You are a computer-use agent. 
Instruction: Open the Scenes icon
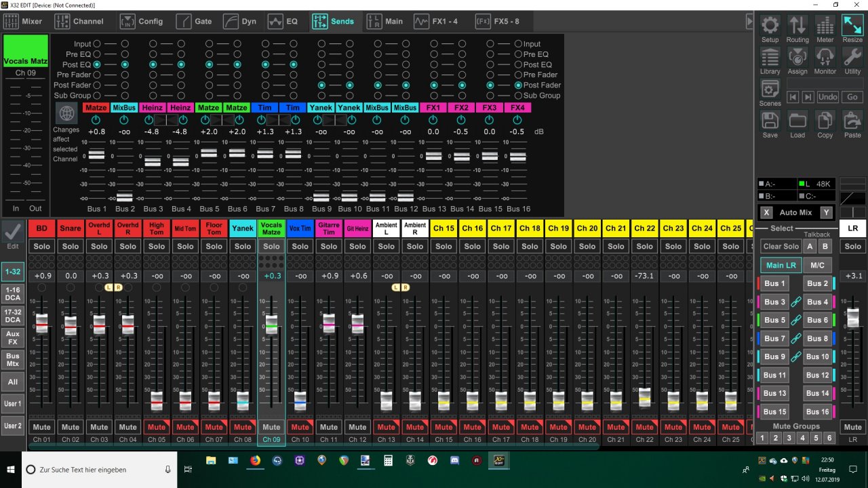pos(770,89)
